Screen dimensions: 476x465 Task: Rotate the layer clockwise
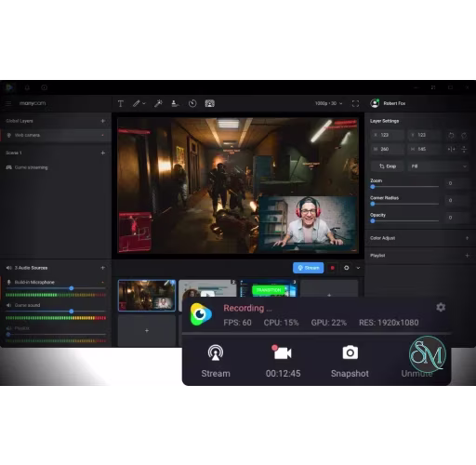click(x=464, y=135)
